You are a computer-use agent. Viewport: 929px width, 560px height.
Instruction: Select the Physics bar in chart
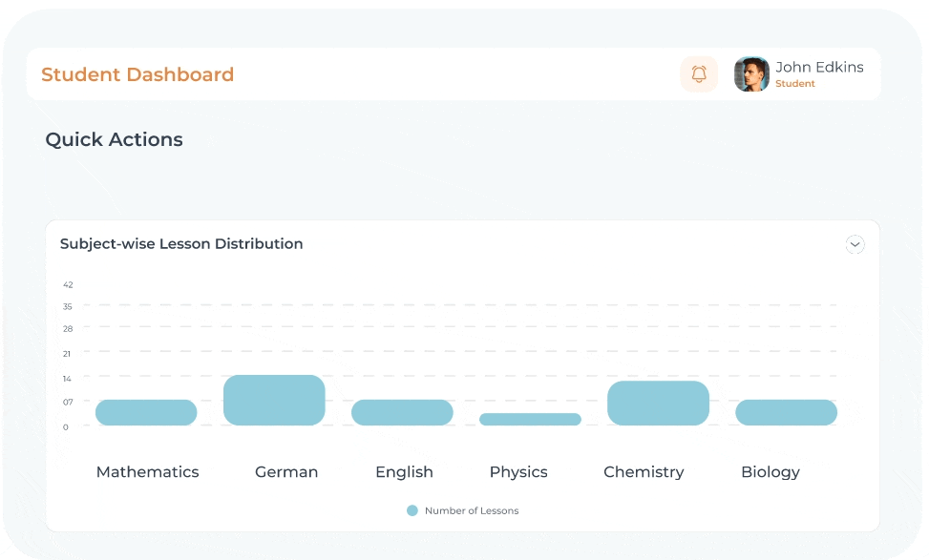pos(530,419)
